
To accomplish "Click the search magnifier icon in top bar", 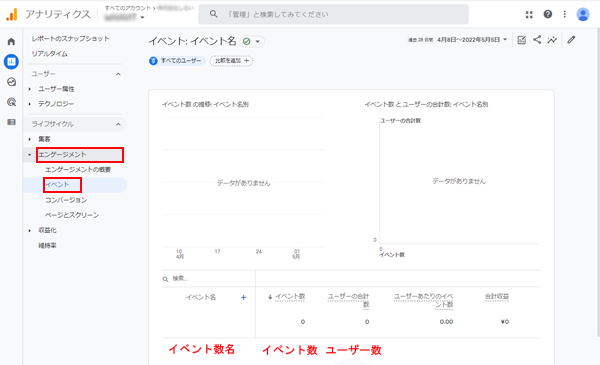I will pyautogui.click(x=213, y=14).
